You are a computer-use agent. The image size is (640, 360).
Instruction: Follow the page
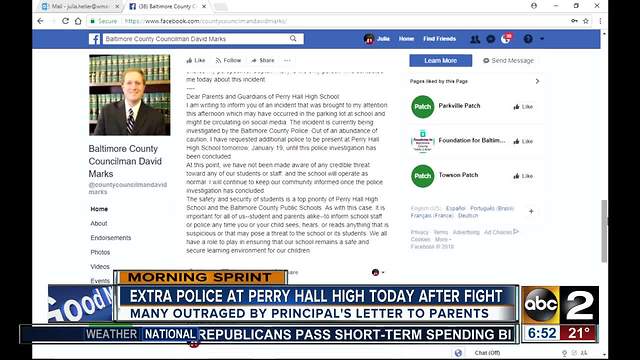click(x=229, y=60)
